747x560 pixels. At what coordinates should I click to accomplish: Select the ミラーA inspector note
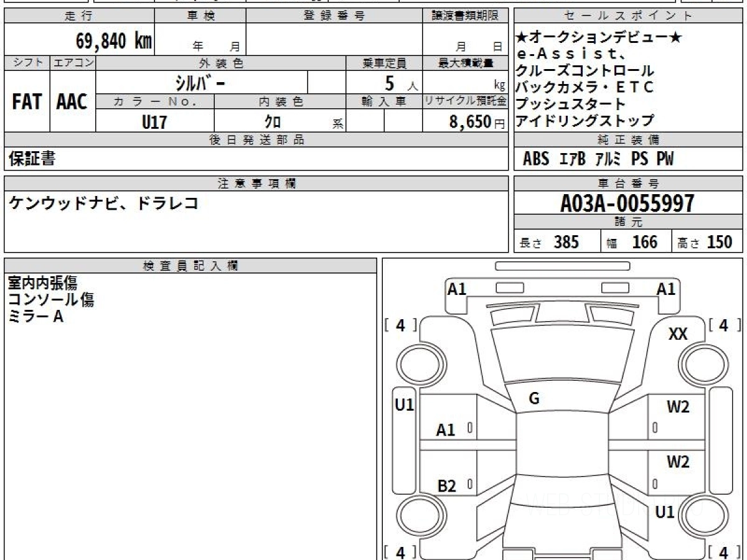coord(36,316)
